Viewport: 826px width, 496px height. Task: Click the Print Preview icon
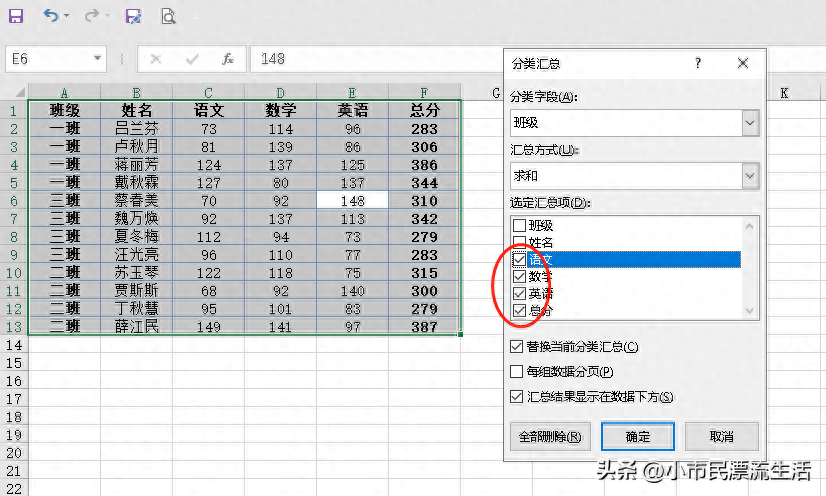[168, 16]
